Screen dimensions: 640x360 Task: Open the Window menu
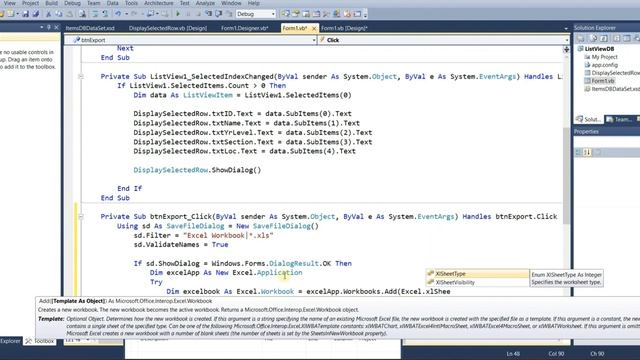coord(231,3)
